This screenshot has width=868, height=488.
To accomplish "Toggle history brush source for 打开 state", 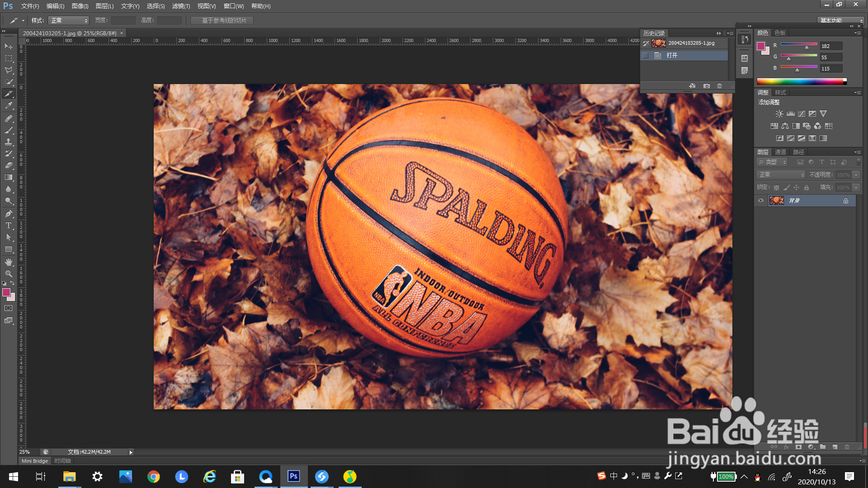I will click(x=646, y=56).
